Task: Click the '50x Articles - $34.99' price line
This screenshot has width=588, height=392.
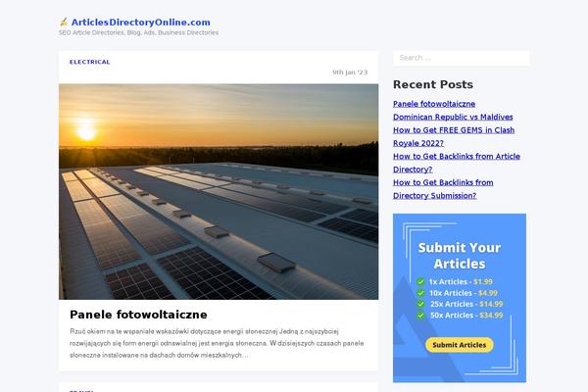Action: 466,316
